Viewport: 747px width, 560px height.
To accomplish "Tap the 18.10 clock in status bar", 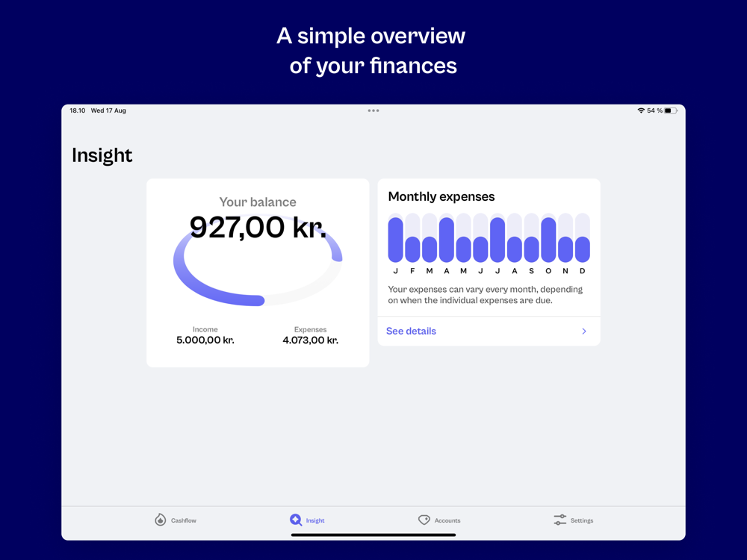I will coord(77,111).
